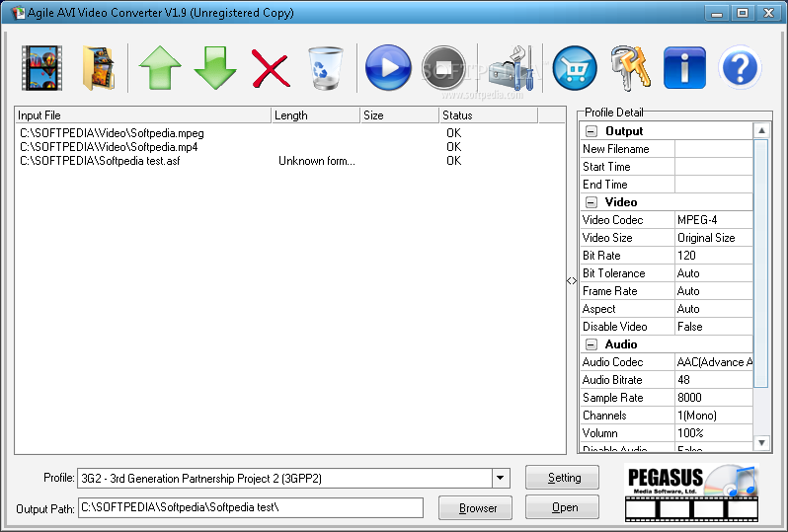Click the Profile Detail scroll down arrow
The height and width of the screenshot is (532, 788).
click(761, 442)
